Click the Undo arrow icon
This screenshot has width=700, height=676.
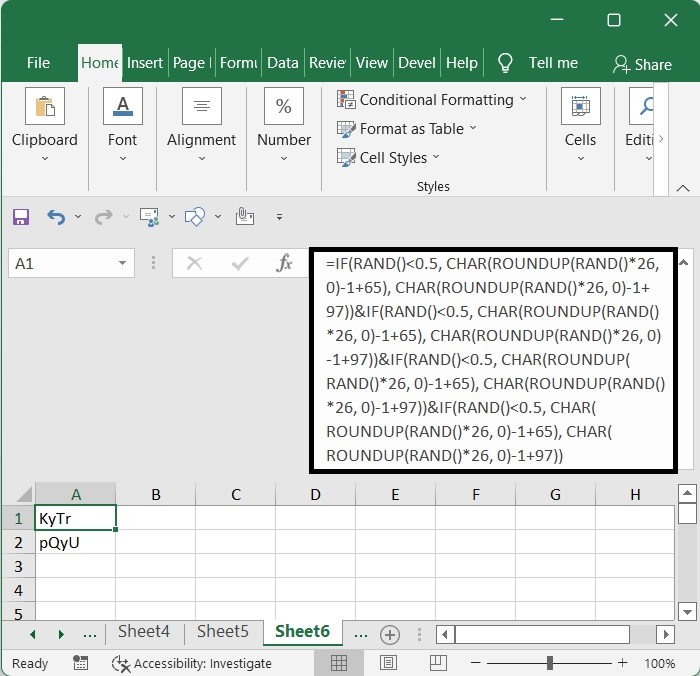[56, 216]
